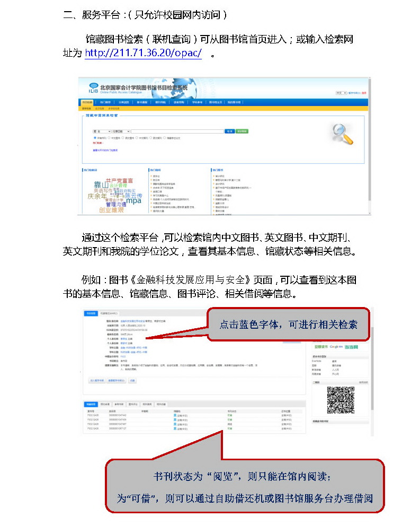
Task: Click the QR code image
Action: click(x=341, y=400)
